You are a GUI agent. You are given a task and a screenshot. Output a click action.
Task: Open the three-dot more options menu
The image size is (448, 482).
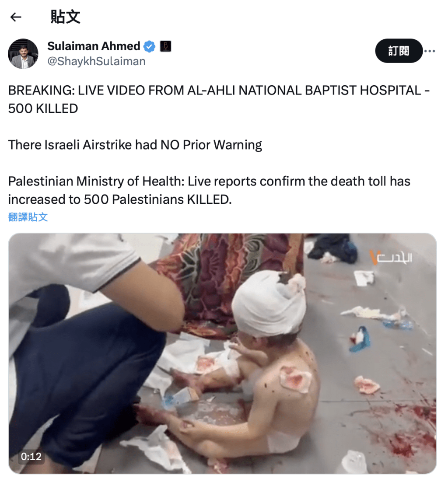(x=430, y=51)
